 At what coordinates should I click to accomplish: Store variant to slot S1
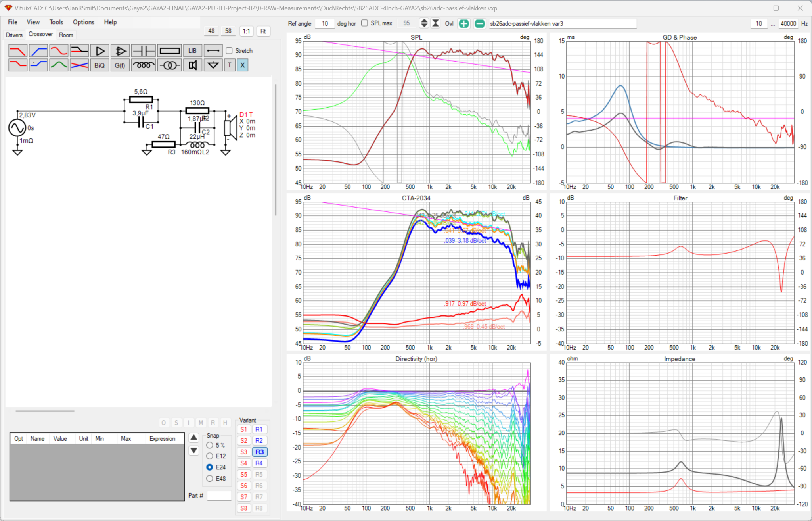pos(244,429)
